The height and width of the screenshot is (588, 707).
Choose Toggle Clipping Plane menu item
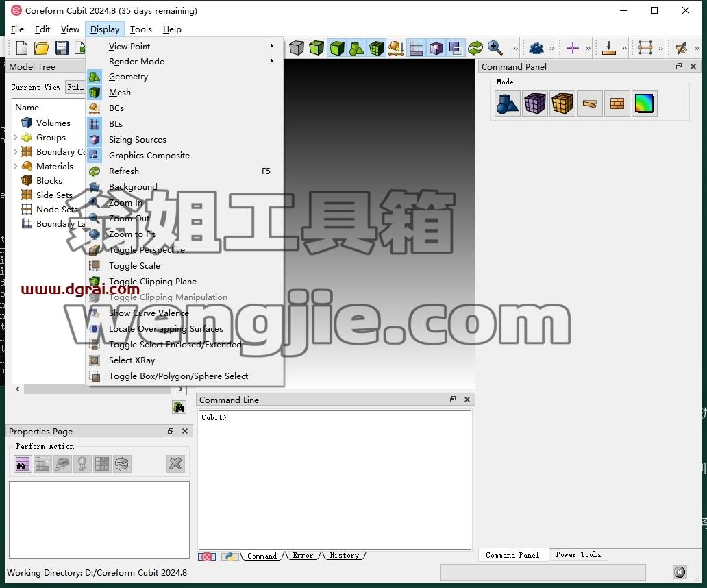click(x=184, y=282)
